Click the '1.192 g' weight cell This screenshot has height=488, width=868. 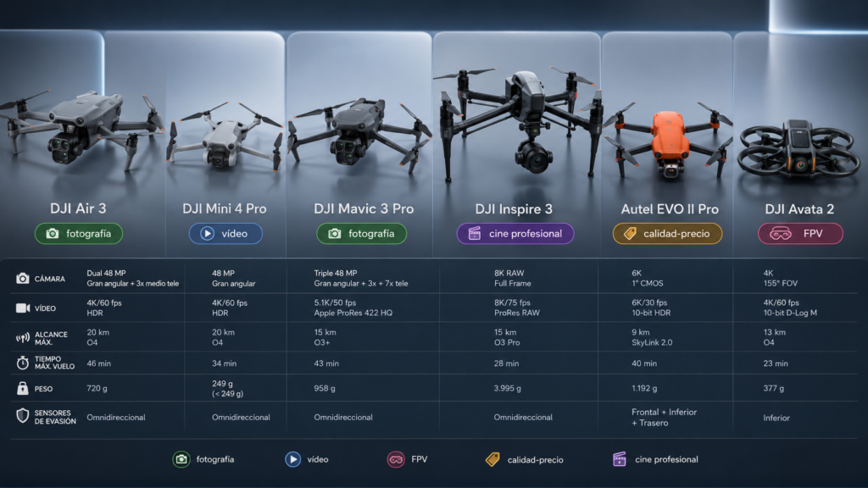pos(644,388)
